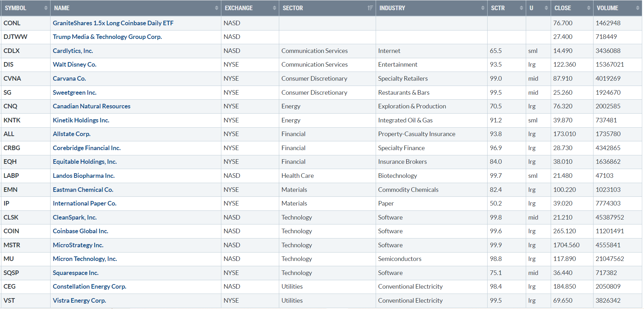The width and height of the screenshot is (644, 309).
Task: Open GraniteShares 1.5x Long Coinbase Daily ETF
Action: tap(113, 23)
